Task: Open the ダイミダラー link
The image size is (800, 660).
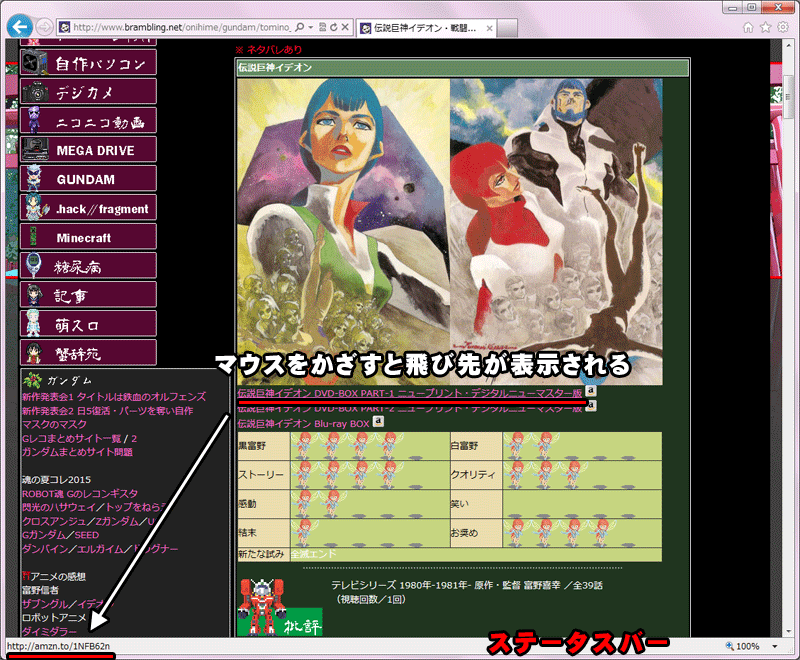Action: [x=49, y=631]
